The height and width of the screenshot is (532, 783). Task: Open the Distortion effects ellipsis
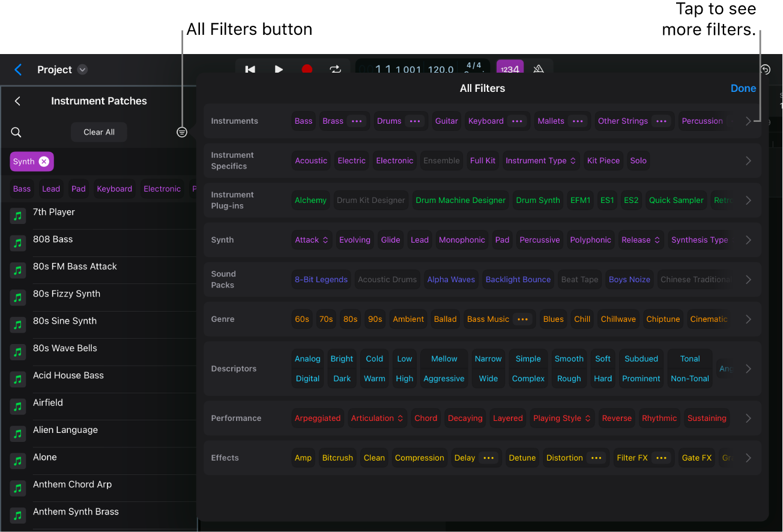tap(596, 458)
